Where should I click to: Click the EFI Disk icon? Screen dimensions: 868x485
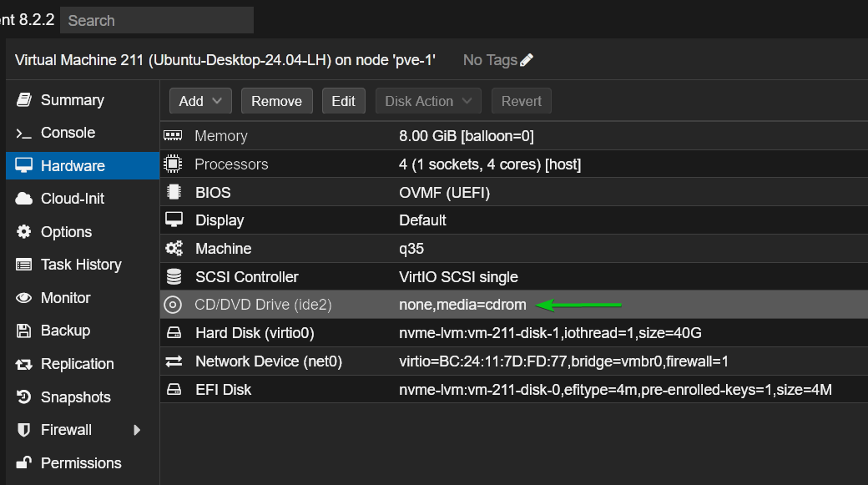[x=173, y=389]
